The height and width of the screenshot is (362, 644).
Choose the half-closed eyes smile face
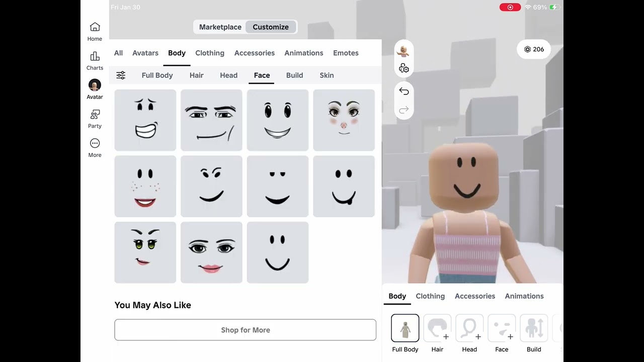pos(278,187)
